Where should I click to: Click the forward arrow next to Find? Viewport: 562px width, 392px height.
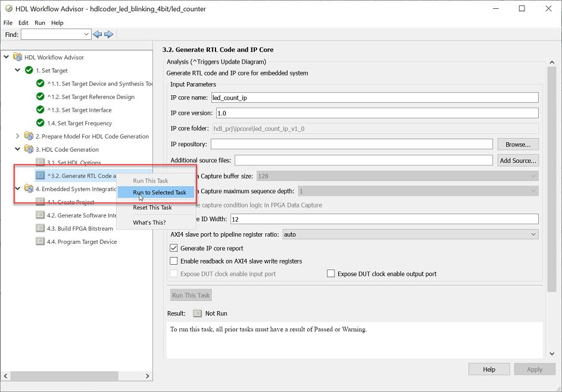point(108,35)
